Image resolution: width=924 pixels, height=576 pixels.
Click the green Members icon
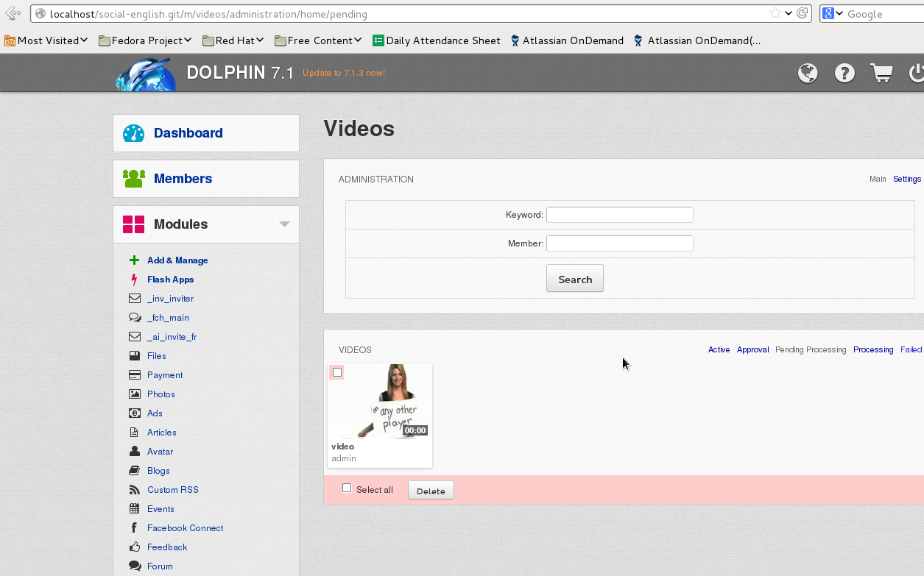133,179
